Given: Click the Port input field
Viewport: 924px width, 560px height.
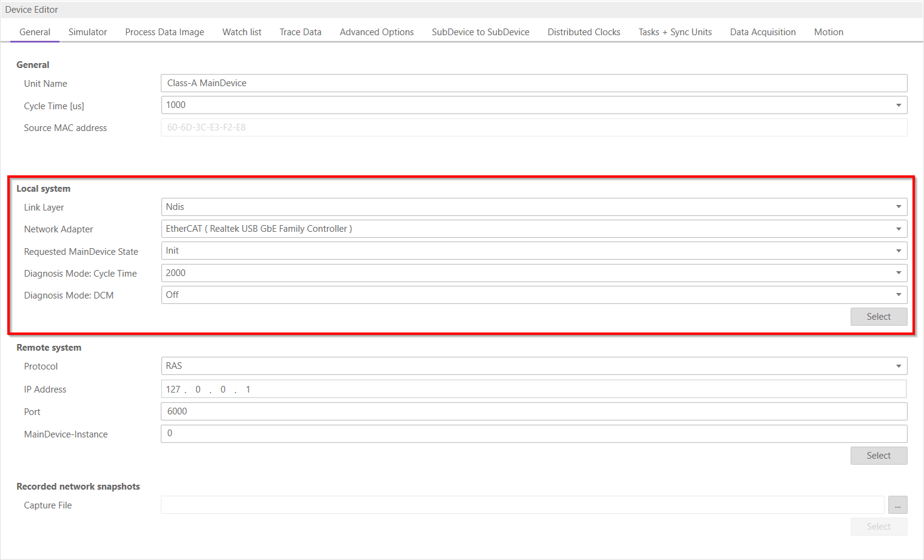Looking at the screenshot, I should point(534,411).
